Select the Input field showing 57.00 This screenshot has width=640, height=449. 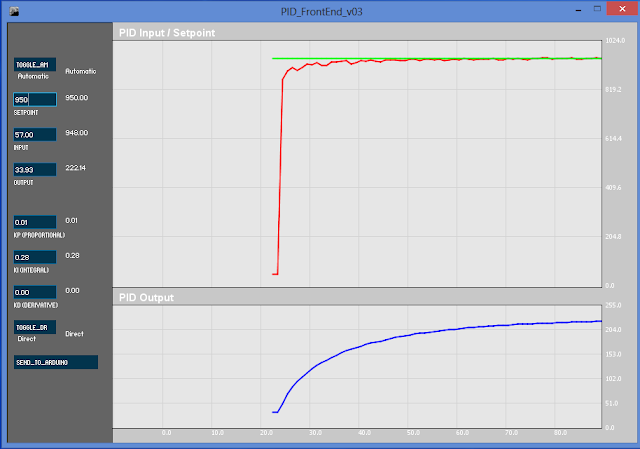pos(35,135)
